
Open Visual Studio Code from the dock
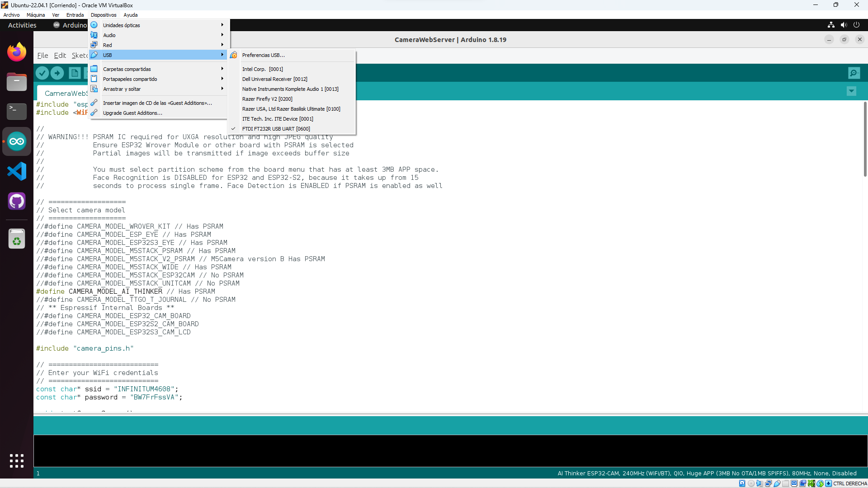click(x=17, y=171)
